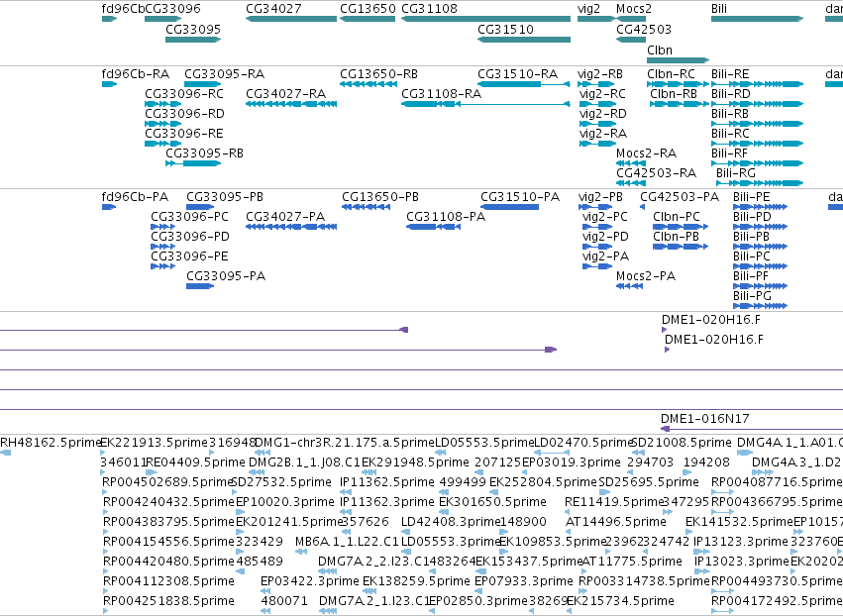This screenshot has height=616, width=843.
Task: Open the Clbn-RB transcript label
Action: (673, 94)
